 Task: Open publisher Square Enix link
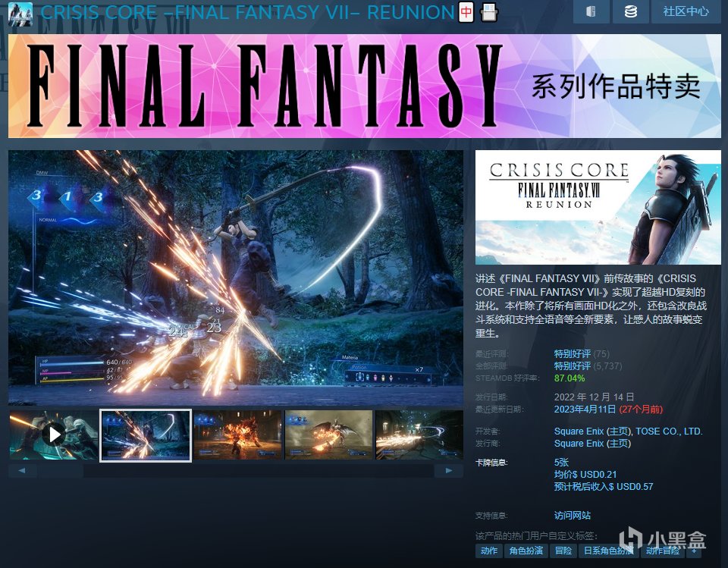click(579, 443)
